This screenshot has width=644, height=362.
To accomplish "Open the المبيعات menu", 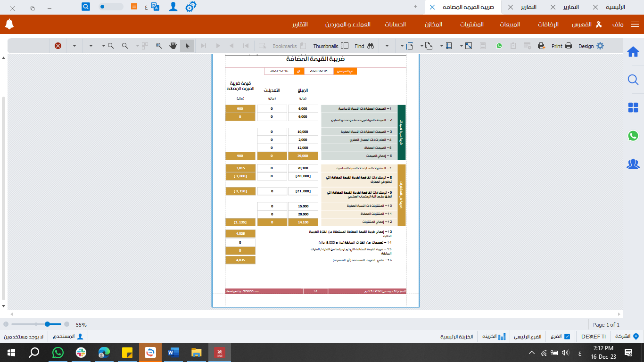I will coord(510,25).
